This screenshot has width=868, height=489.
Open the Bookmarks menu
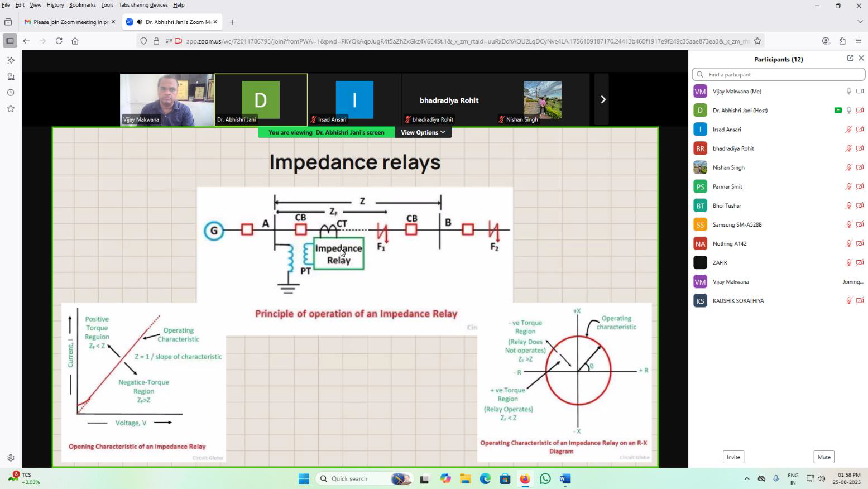(x=82, y=5)
